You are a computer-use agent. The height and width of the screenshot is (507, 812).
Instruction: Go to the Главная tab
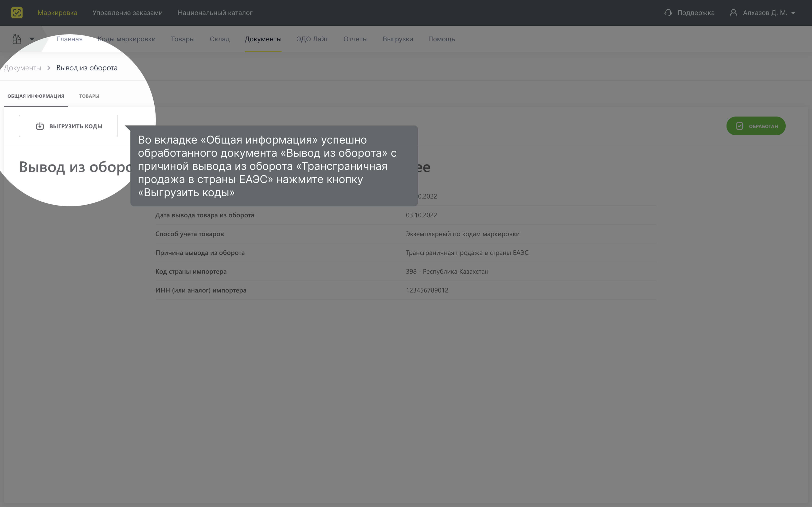pyautogui.click(x=69, y=39)
